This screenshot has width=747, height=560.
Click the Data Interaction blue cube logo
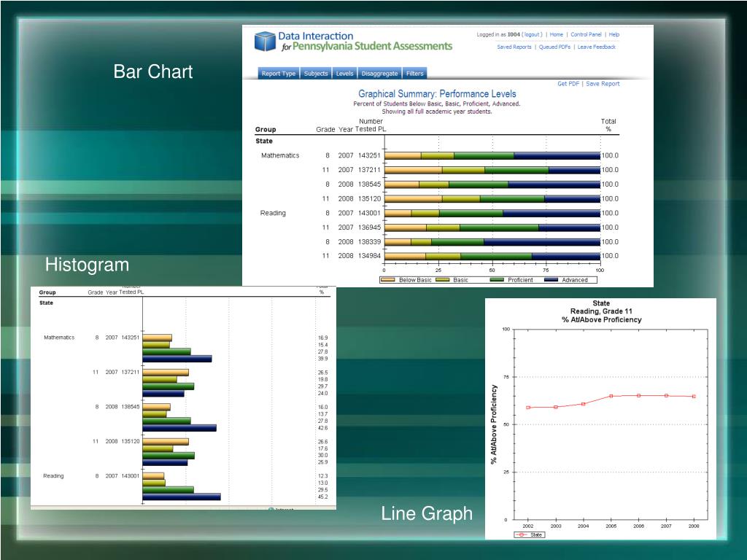tap(265, 41)
